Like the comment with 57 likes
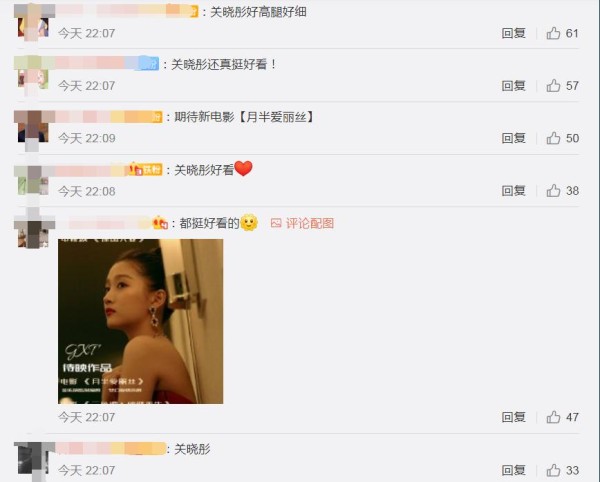Viewport: 600px width, 482px height. [553, 86]
